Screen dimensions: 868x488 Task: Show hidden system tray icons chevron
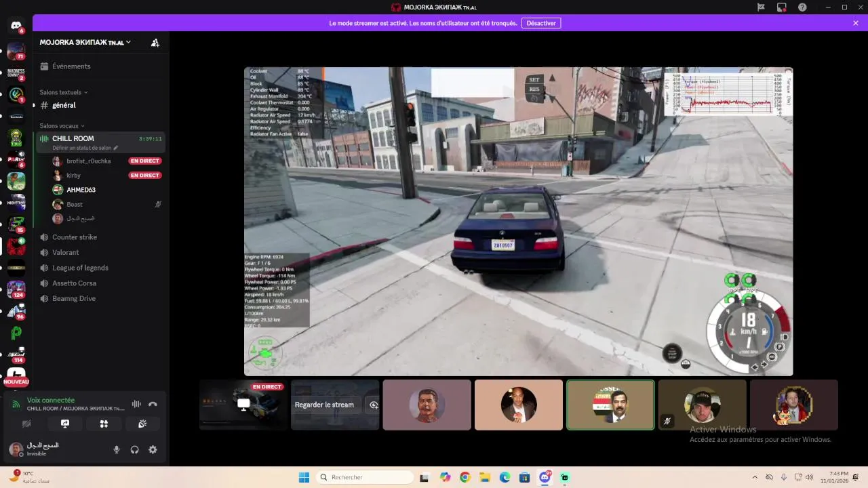point(755,477)
